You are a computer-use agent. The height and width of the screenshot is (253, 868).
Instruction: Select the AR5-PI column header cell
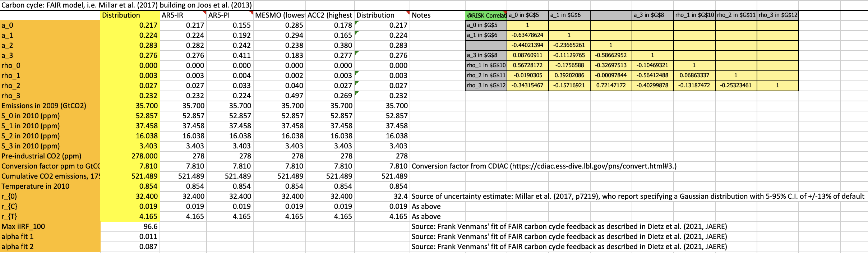(219, 15)
